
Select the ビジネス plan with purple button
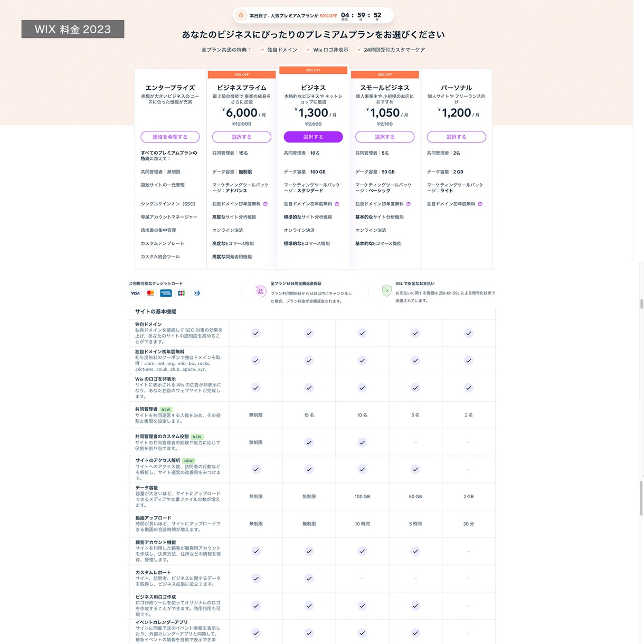click(313, 137)
